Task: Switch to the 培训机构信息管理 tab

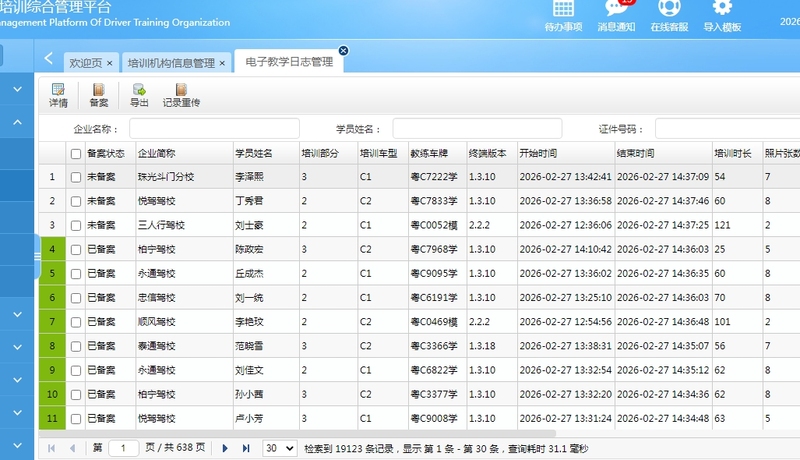Action: click(x=171, y=63)
